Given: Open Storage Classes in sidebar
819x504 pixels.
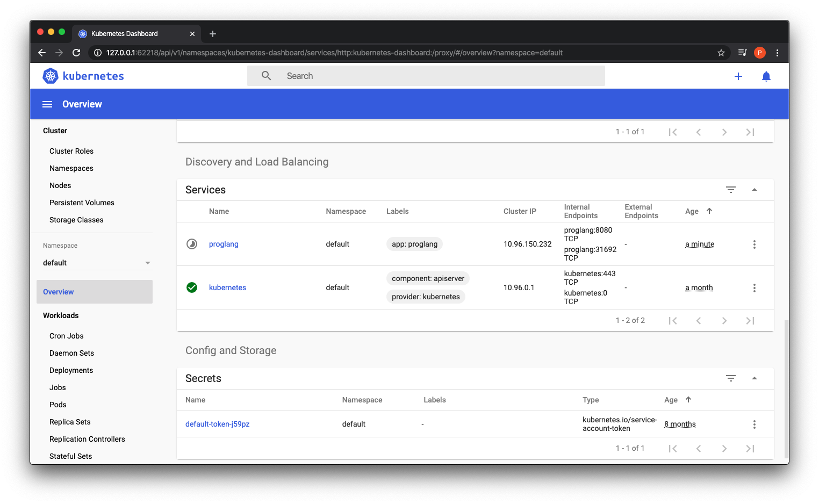Looking at the screenshot, I should (76, 220).
